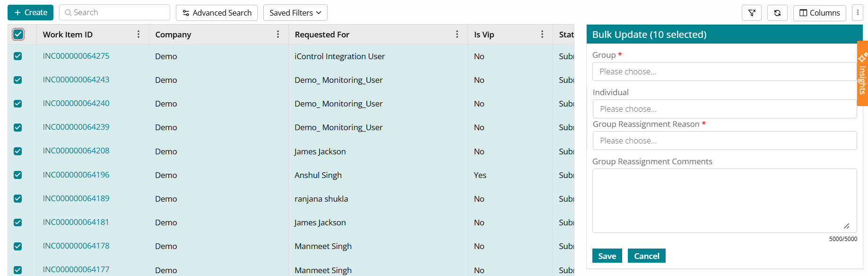The image size is (868, 276).
Task: Click into Group Reassignment Comments textarea
Action: [724, 200]
